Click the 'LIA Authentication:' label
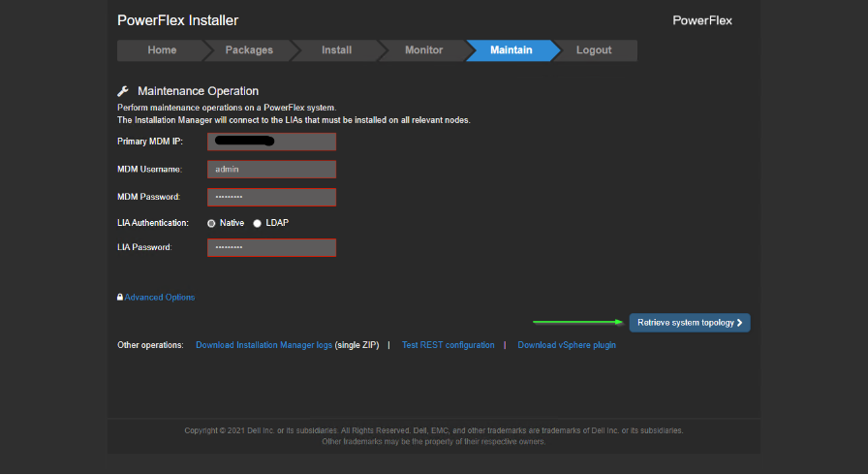Viewport: 868px width, 475px height. click(x=153, y=223)
